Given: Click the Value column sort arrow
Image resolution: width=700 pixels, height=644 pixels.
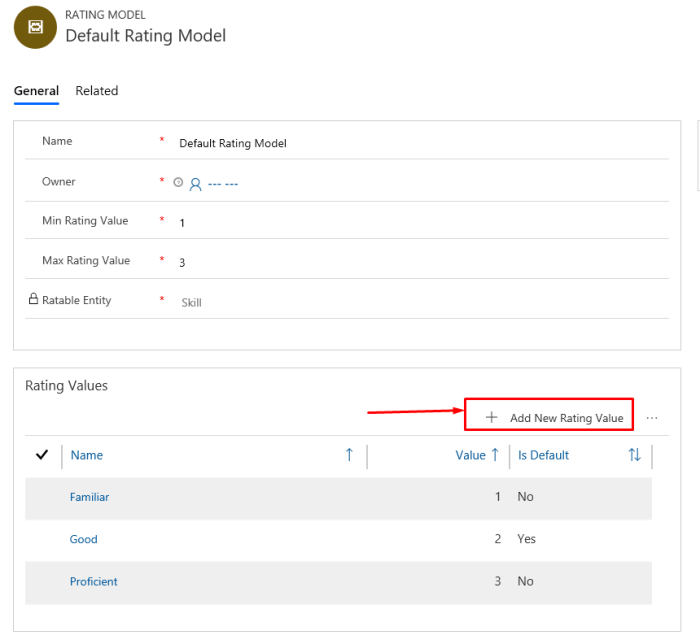Looking at the screenshot, I should click(495, 455).
